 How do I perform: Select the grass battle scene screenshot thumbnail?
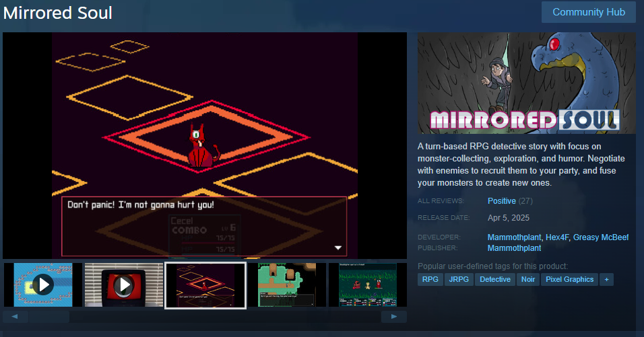coord(368,285)
